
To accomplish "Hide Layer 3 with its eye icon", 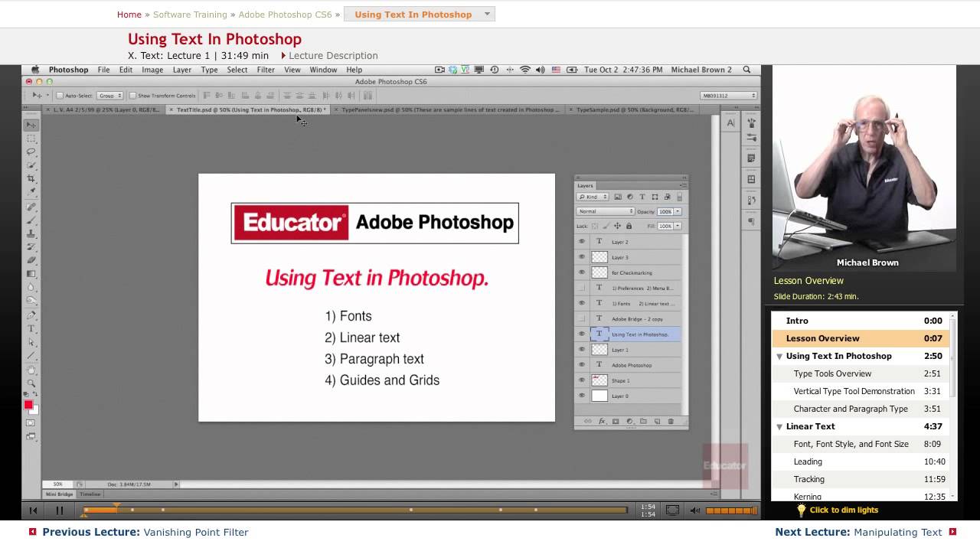I will (582, 257).
